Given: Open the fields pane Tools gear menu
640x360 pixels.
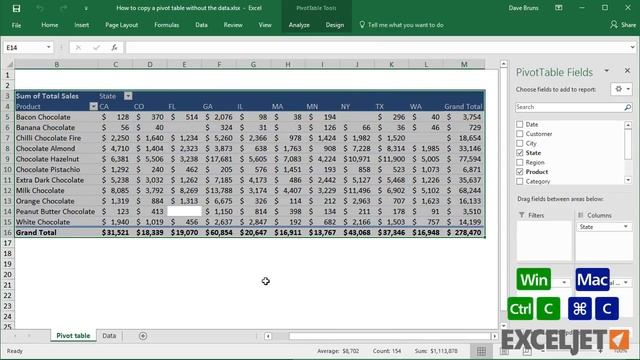Looking at the screenshot, I should click(621, 89).
